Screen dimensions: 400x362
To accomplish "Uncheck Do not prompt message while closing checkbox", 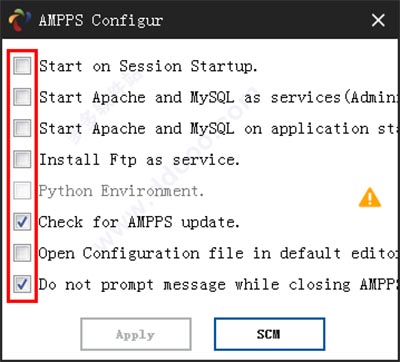I will [22, 284].
